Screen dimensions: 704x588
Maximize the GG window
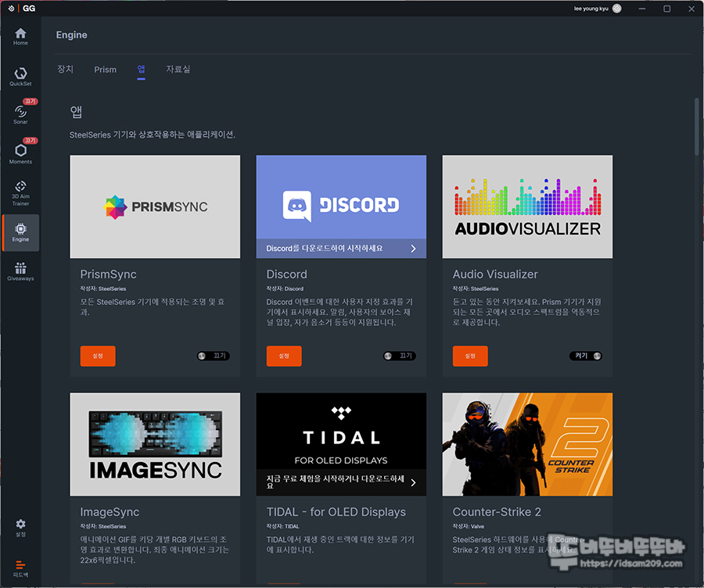[x=666, y=9]
